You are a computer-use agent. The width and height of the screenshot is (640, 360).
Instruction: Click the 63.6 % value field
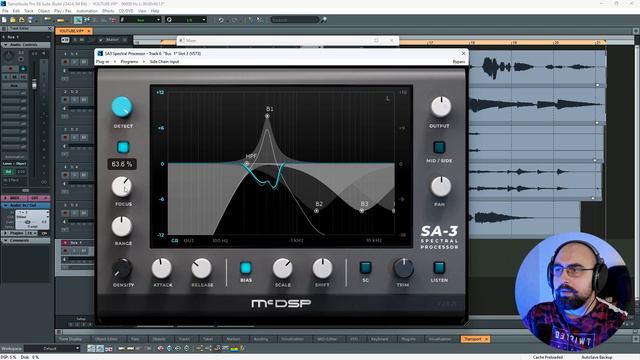(122, 164)
